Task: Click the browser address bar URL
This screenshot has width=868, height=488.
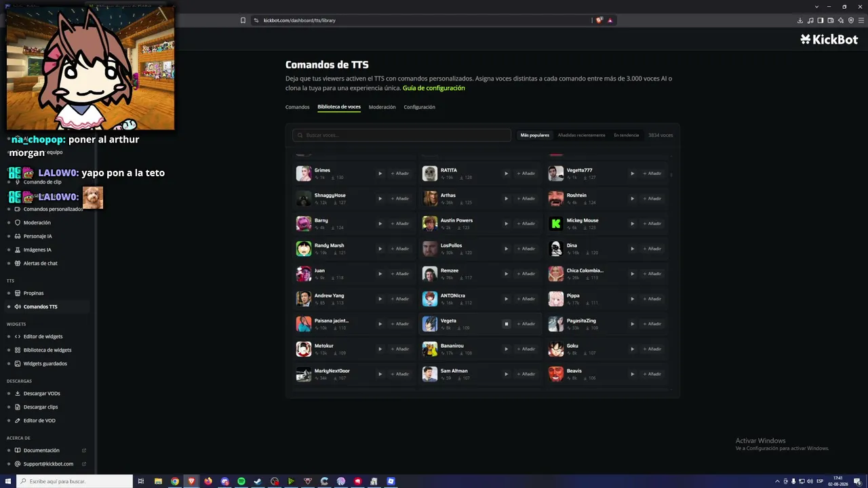Action: pyautogui.click(x=300, y=20)
